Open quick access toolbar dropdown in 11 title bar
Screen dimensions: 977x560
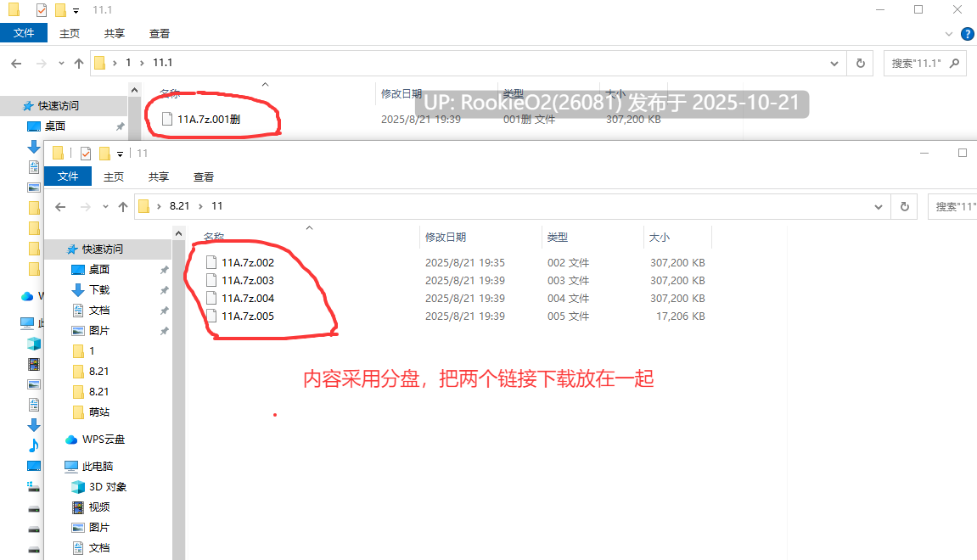tap(121, 154)
